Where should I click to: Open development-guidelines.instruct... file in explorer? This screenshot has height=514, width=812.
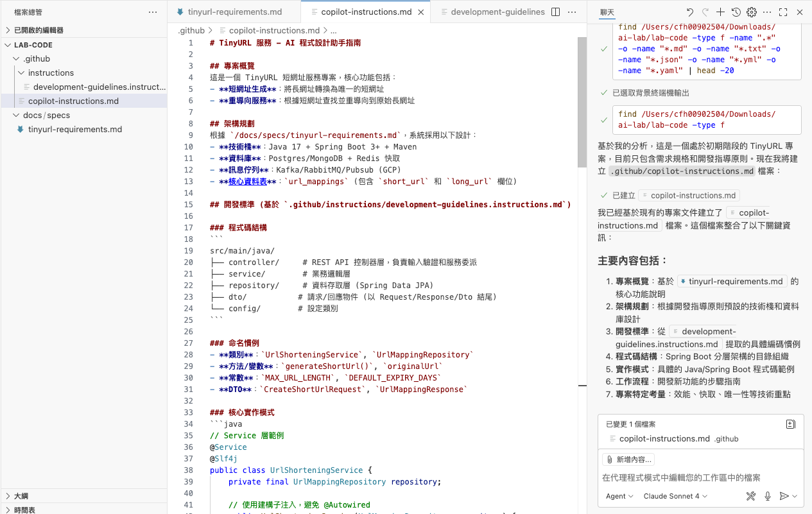(83, 87)
